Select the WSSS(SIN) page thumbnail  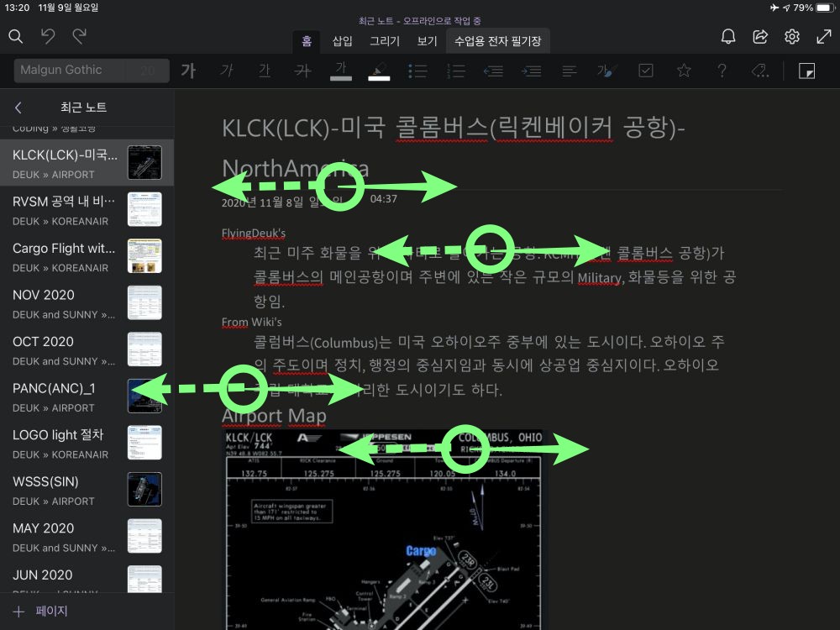pyautogui.click(x=144, y=489)
